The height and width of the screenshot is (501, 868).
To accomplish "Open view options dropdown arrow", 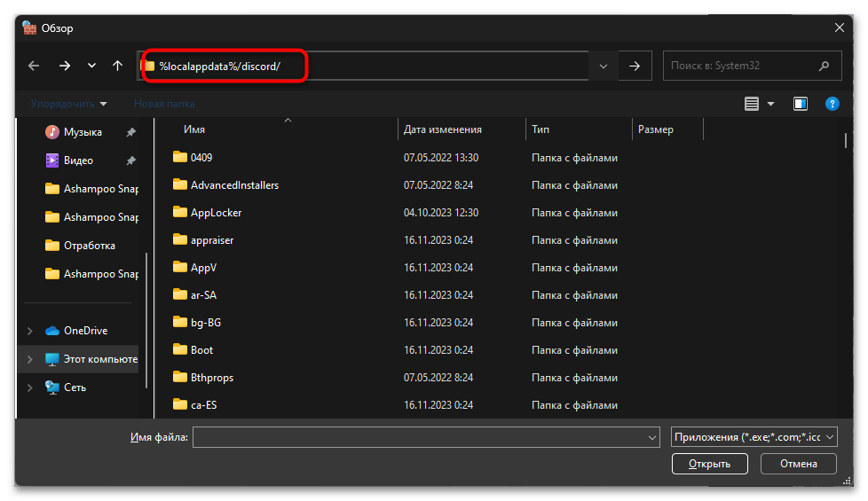I will [770, 104].
